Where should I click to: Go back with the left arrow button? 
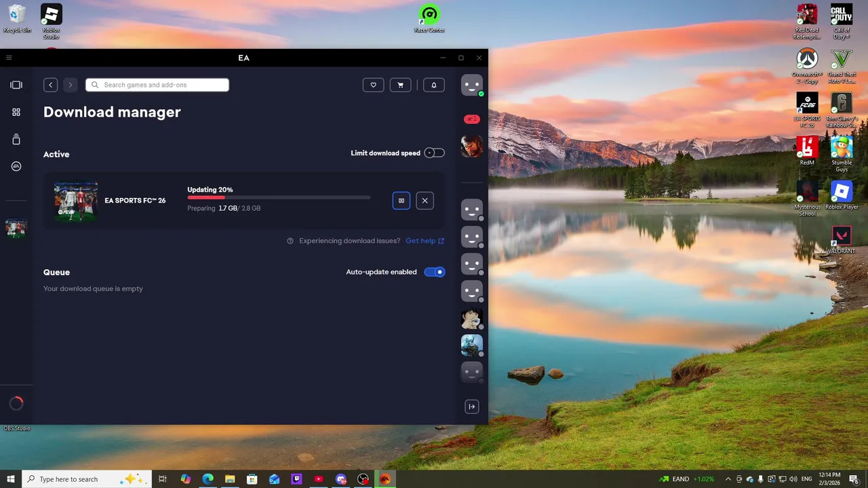(51, 85)
